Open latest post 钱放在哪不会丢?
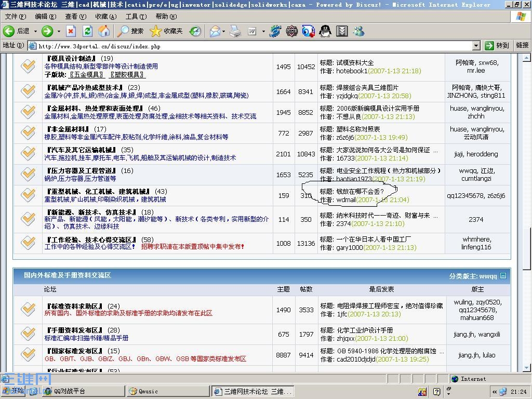Image resolution: width=532 pixels, height=399 pixels. click(360, 192)
